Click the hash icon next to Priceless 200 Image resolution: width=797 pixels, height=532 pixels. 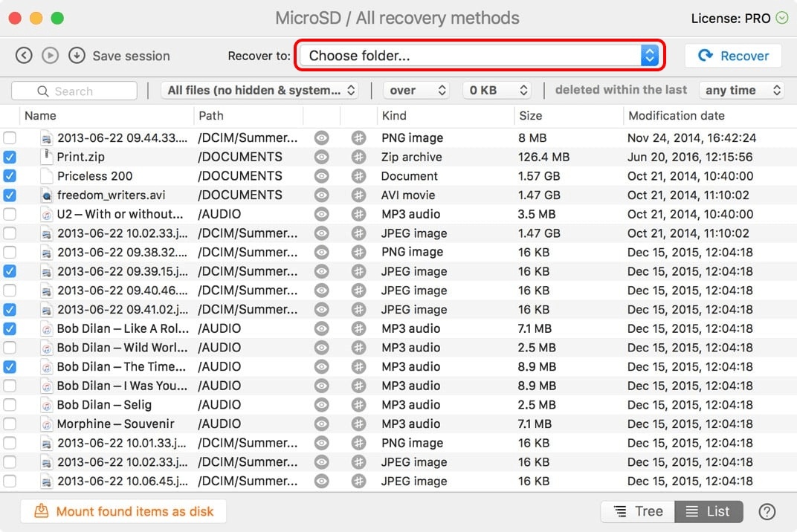tap(359, 175)
